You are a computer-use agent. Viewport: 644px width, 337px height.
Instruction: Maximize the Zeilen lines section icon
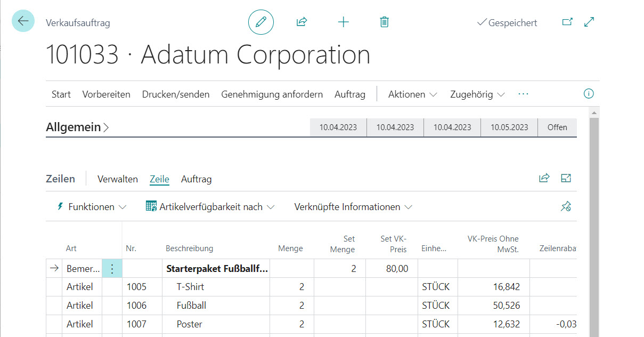pos(566,178)
